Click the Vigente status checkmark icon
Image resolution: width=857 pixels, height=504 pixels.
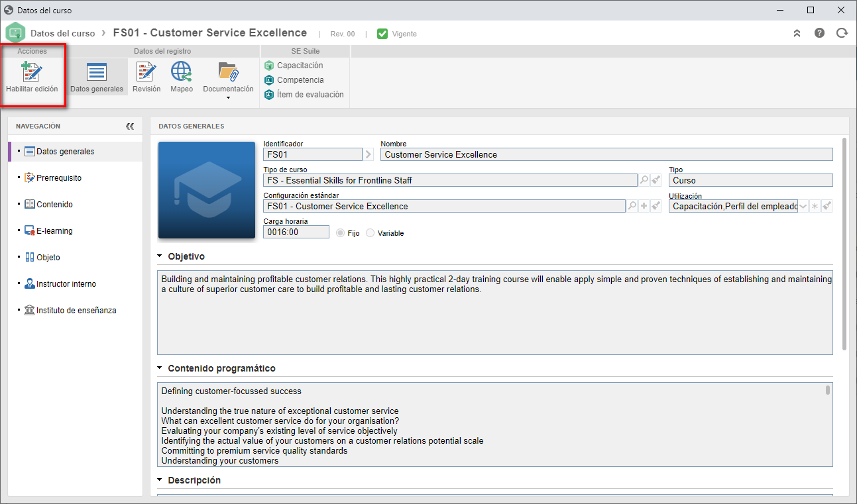[382, 34]
